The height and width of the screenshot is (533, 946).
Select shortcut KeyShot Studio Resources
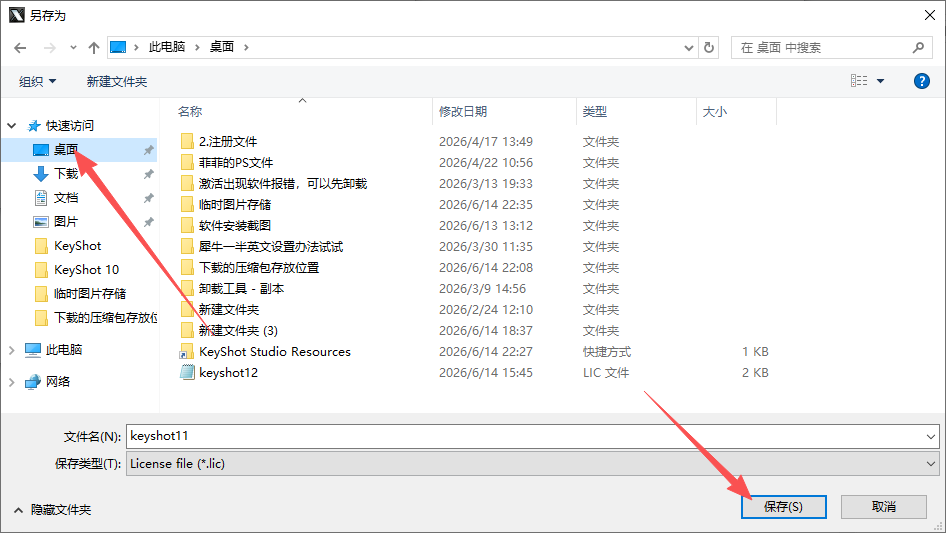275,352
